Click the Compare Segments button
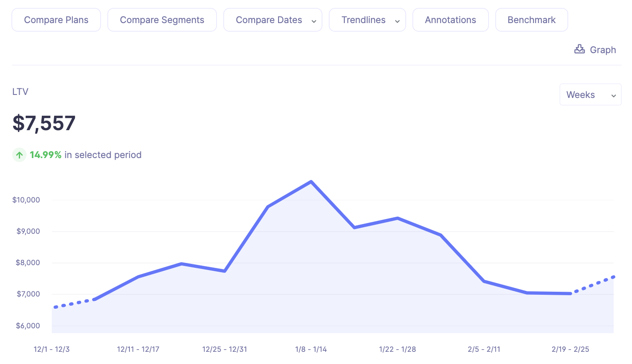 [162, 20]
